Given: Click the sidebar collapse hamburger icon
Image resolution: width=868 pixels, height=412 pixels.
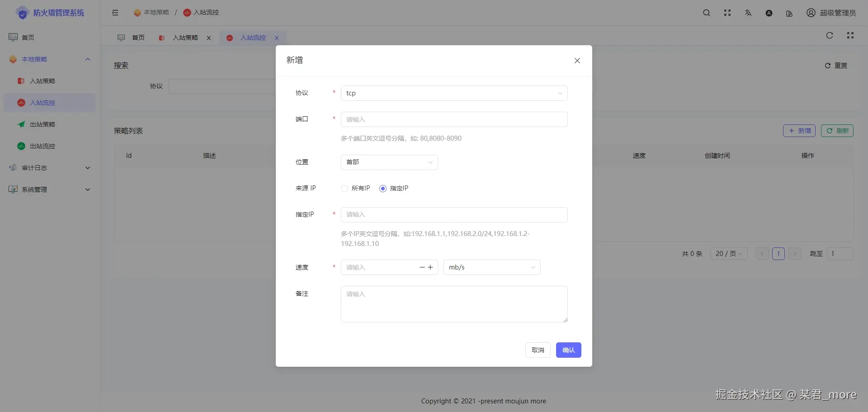Looking at the screenshot, I should (x=115, y=13).
